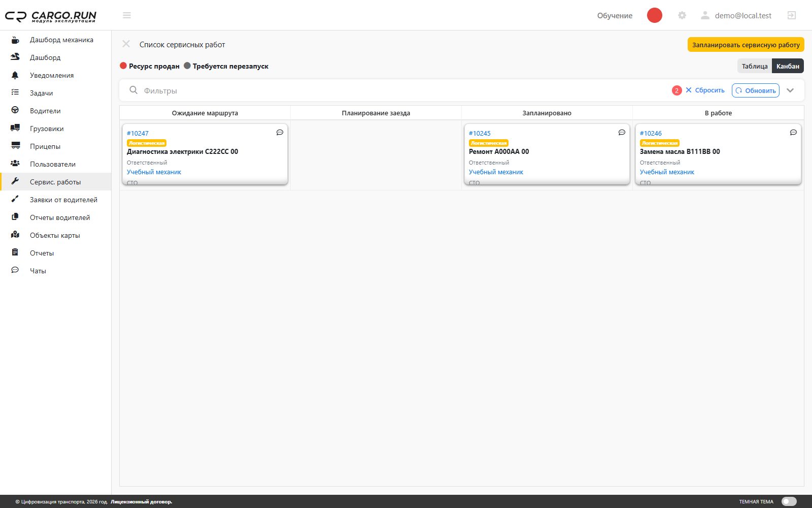Open Уведомления in sidebar
The image size is (812, 508).
pos(56,75)
